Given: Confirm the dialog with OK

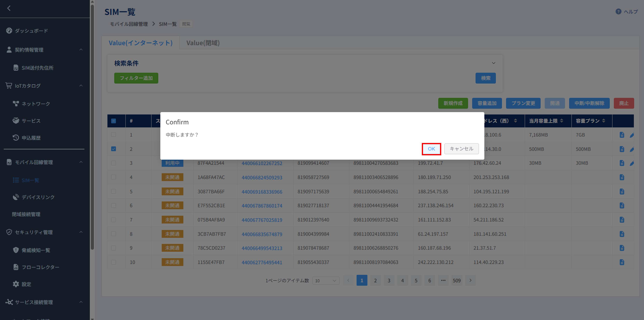Looking at the screenshot, I should pos(431,149).
